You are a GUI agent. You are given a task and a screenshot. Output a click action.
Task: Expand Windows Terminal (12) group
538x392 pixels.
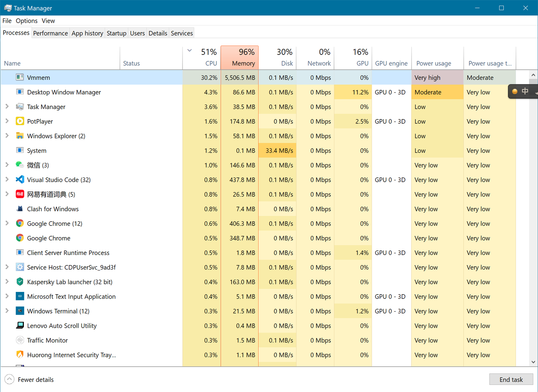[x=7, y=311]
